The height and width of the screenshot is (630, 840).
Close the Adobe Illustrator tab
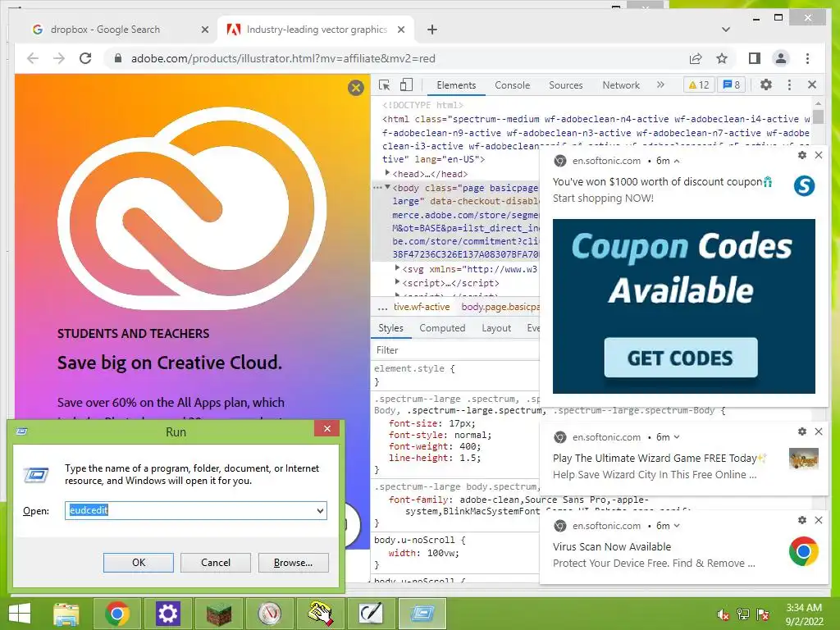[x=400, y=30]
